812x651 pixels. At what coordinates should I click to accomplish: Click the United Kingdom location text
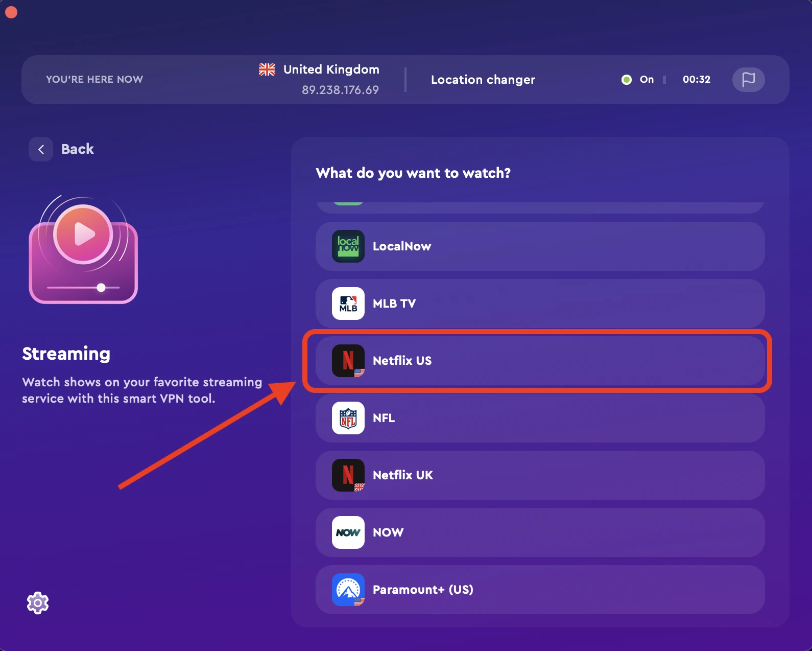click(331, 69)
